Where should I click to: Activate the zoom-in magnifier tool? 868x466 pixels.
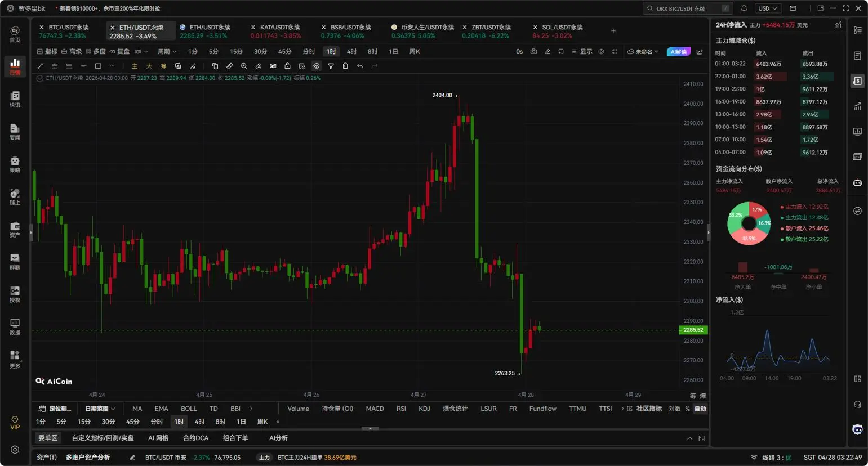(x=244, y=66)
